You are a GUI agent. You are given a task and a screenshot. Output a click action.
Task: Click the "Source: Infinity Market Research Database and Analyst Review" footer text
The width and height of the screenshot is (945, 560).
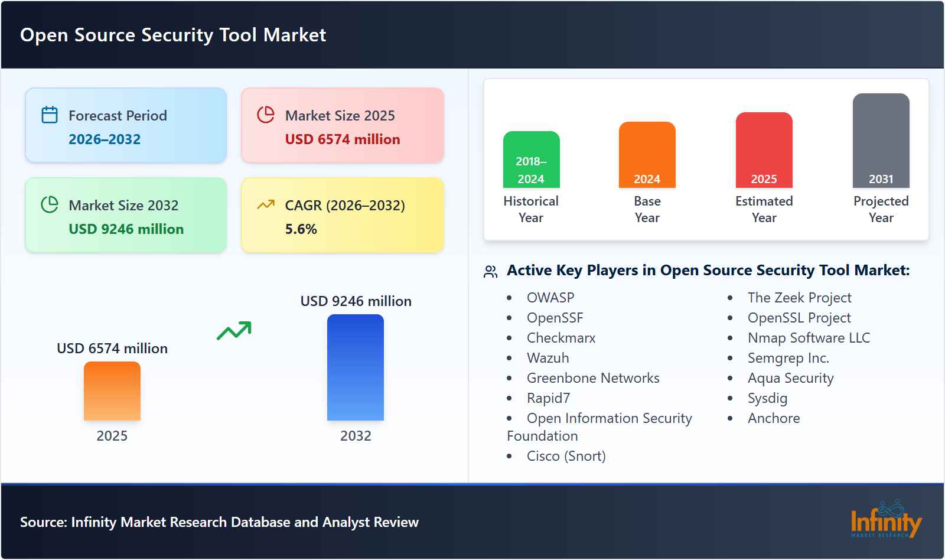click(219, 522)
